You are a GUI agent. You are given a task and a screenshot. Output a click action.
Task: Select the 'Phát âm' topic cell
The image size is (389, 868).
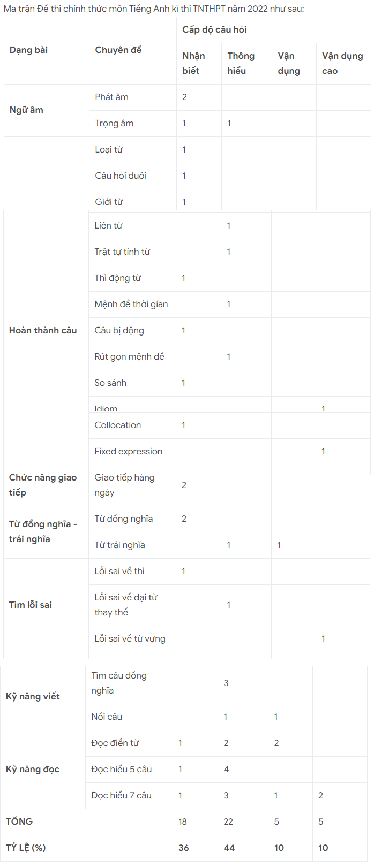point(111,97)
